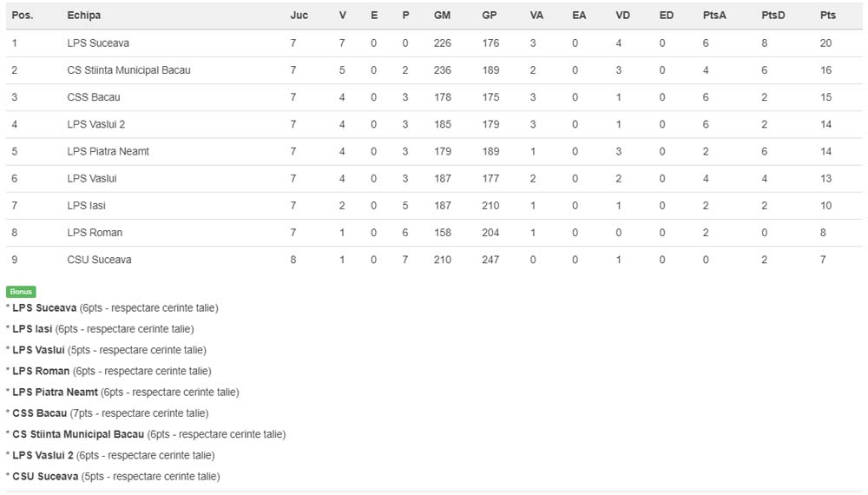Select CSU Suceava in the bonus list
868x495 pixels.
coord(45,477)
